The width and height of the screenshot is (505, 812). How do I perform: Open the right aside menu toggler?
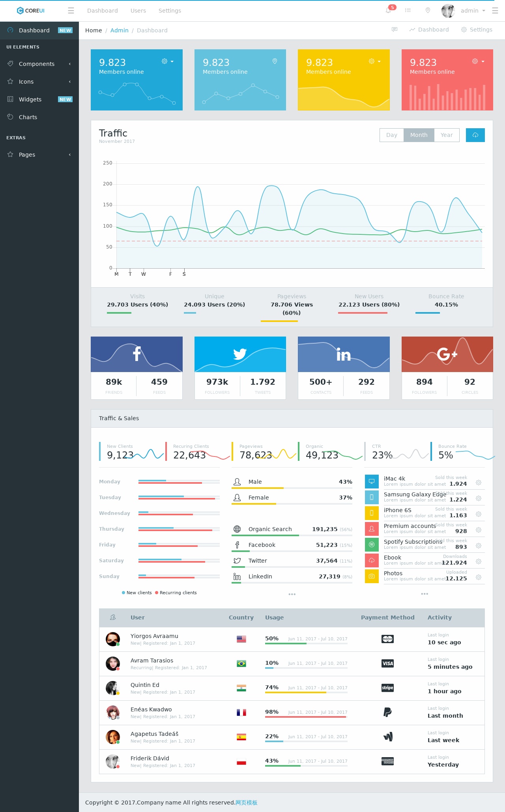495,11
